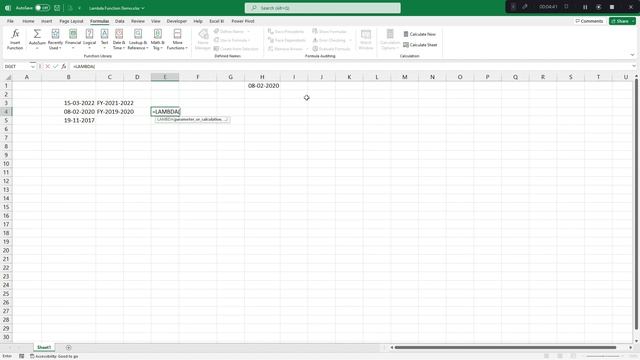Viewport: 640px width, 360px height.
Task: Select cell with 15-03-2022
Action: point(69,103)
